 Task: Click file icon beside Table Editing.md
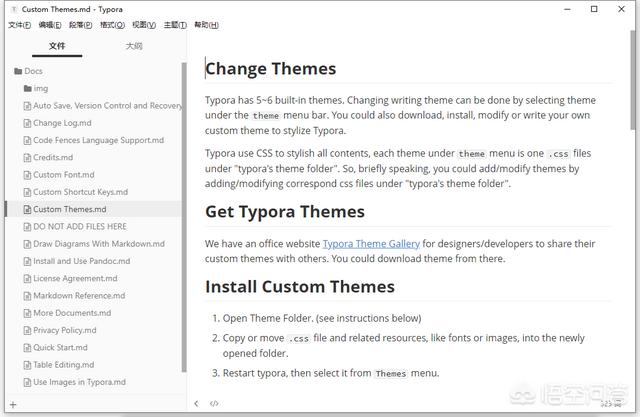point(27,365)
